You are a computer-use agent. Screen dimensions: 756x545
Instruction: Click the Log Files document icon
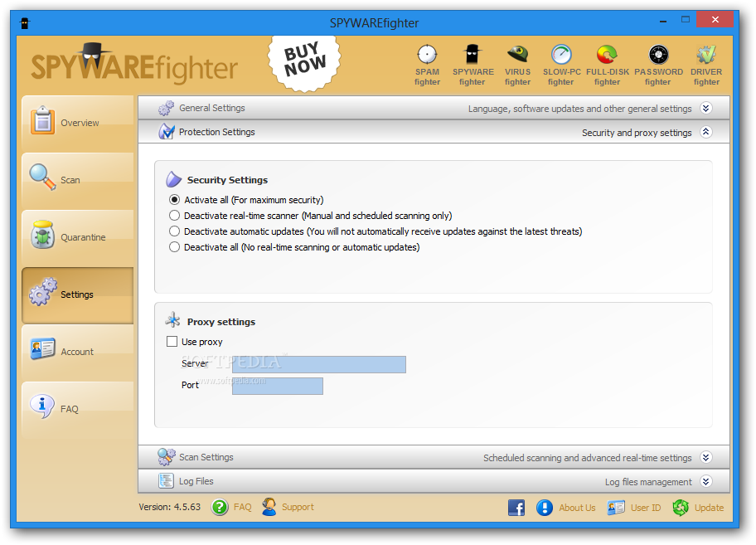[x=167, y=480]
